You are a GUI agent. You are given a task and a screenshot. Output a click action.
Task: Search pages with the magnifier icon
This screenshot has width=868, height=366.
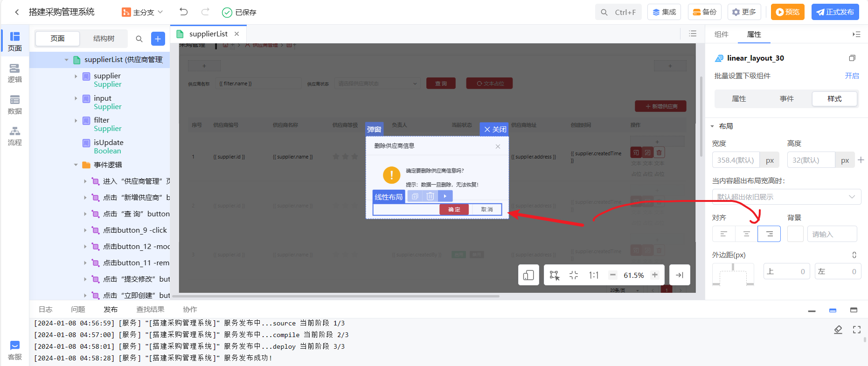tap(139, 39)
